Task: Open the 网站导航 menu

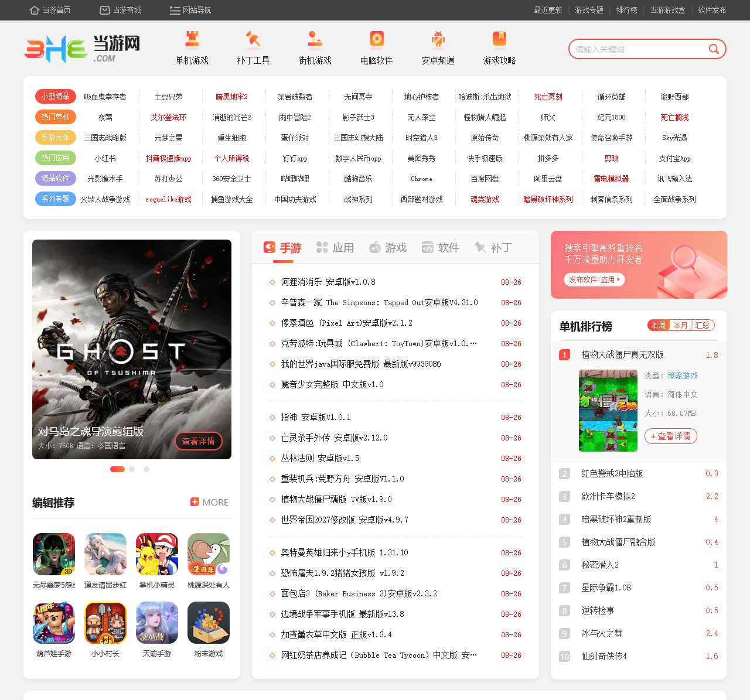Action: click(190, 10)
